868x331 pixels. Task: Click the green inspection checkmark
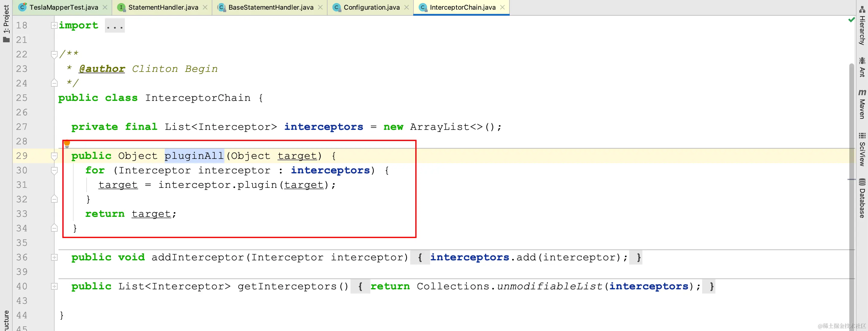click(851, 20)
